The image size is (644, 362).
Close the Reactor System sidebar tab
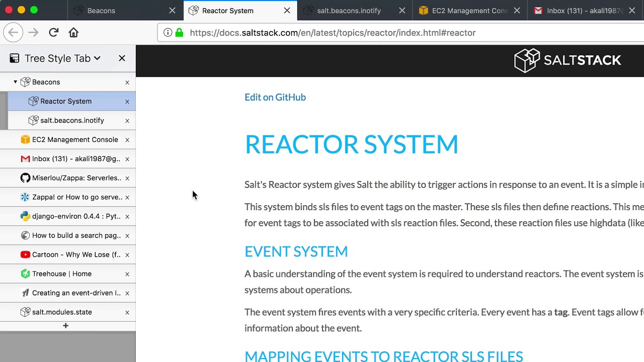pos(127,102)
